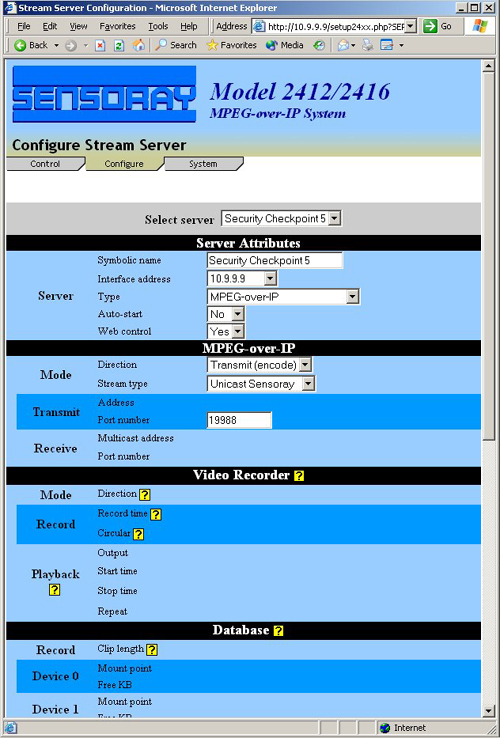
Task: Click the vertical scrollbar up arrow
Action: point(488,66)
